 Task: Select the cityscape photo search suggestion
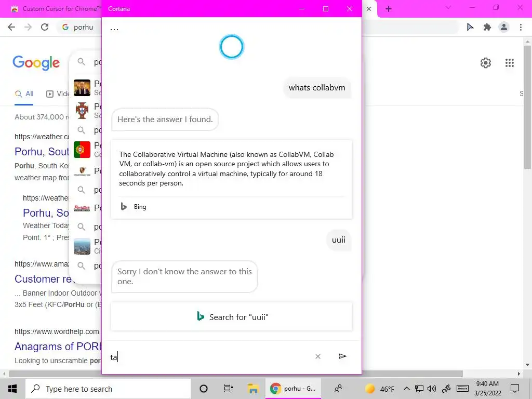click(82, 246)
